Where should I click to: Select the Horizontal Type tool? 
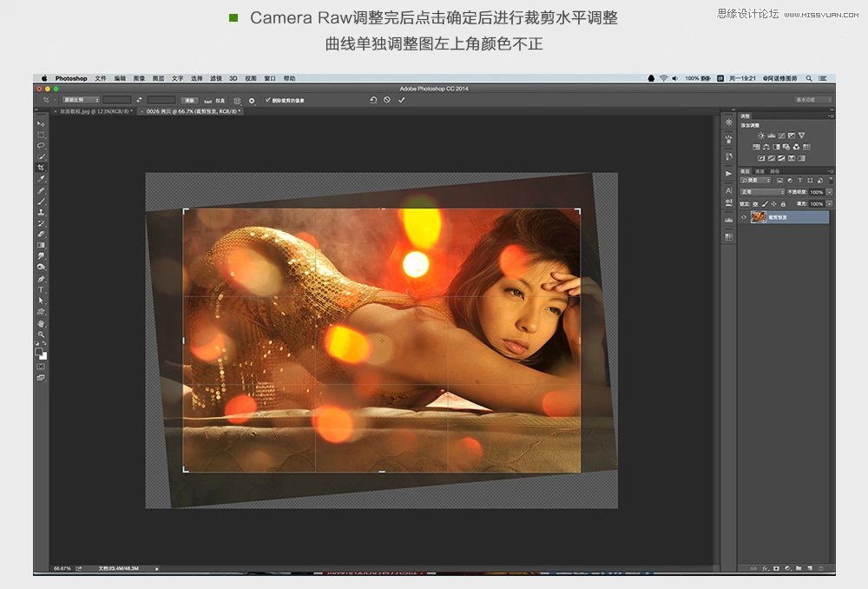tap(41, 289)
